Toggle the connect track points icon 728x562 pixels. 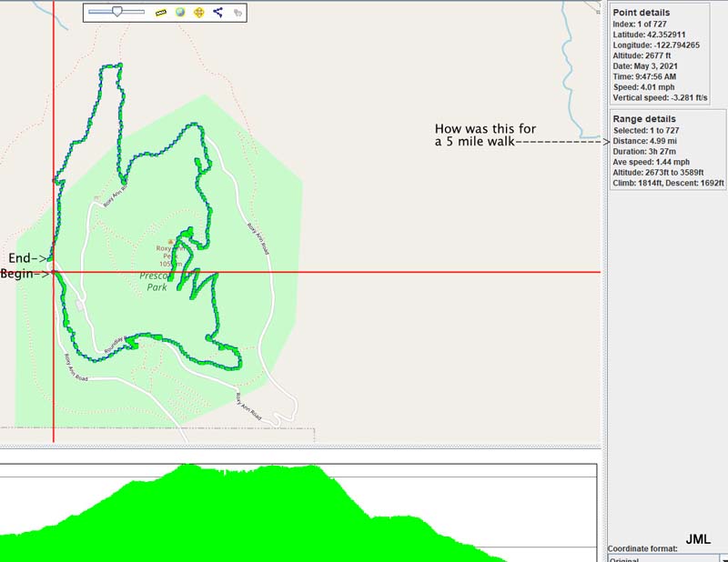[218, 13]
